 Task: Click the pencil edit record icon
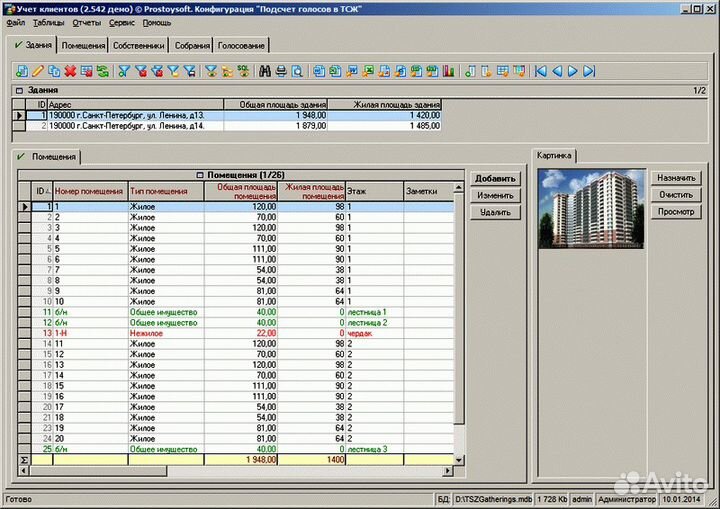coord(38,71)
